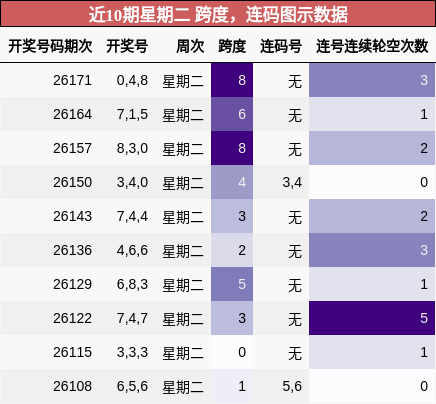Click issue number 26157
This screenshot has width=436, height=404.
[72, 148]
